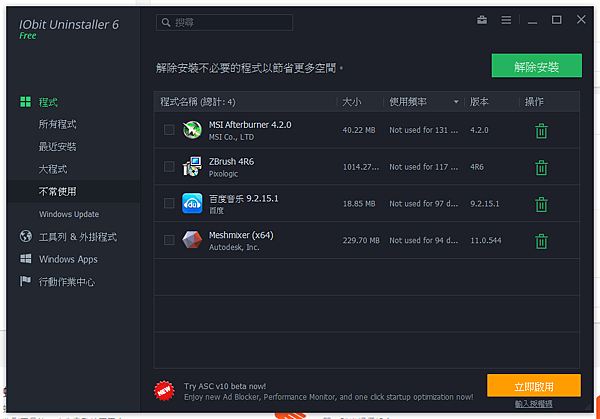The image size is (600, 419).
Task: Click the Autodesk, Inc. publisher text
Action: click(234, 247)
